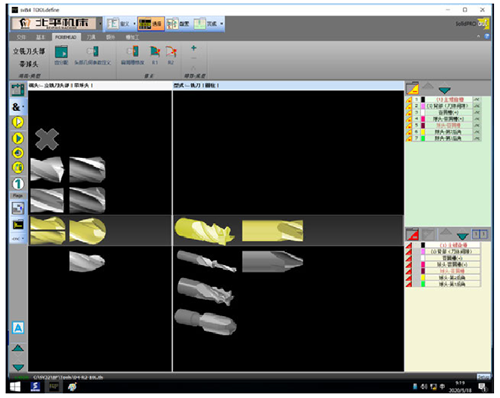This screenshot has width=500, height=398.
Task: Click the blue letter A sidebar icon
Action: [18, 328]
